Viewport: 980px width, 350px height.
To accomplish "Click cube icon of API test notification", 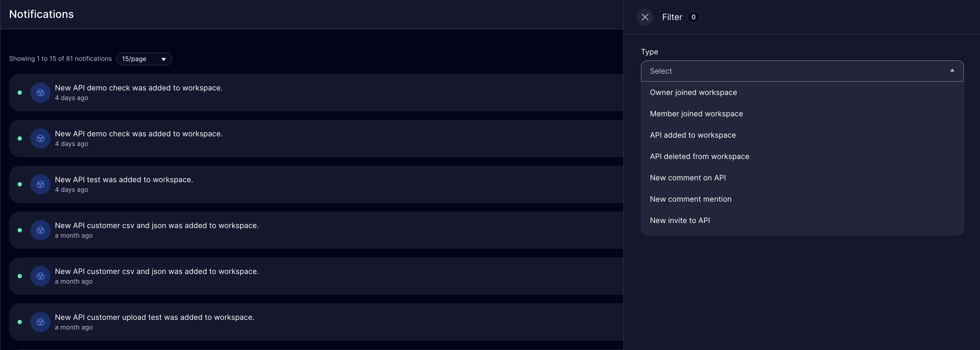I will (x=40, y=184).
